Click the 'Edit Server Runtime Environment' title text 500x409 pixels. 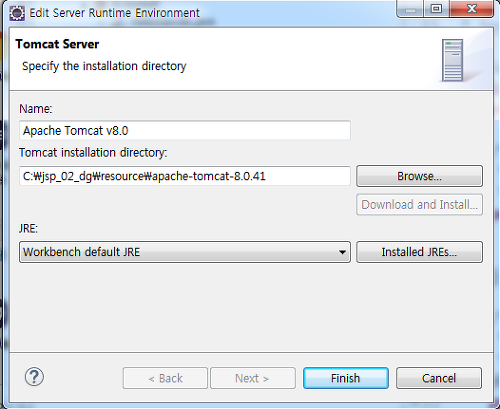(114, 13)
